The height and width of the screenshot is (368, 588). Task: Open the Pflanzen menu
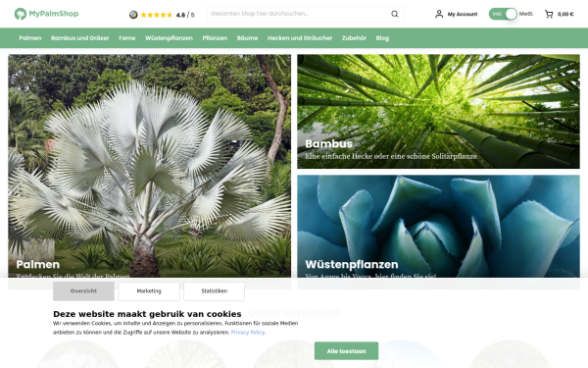point(215,38)
